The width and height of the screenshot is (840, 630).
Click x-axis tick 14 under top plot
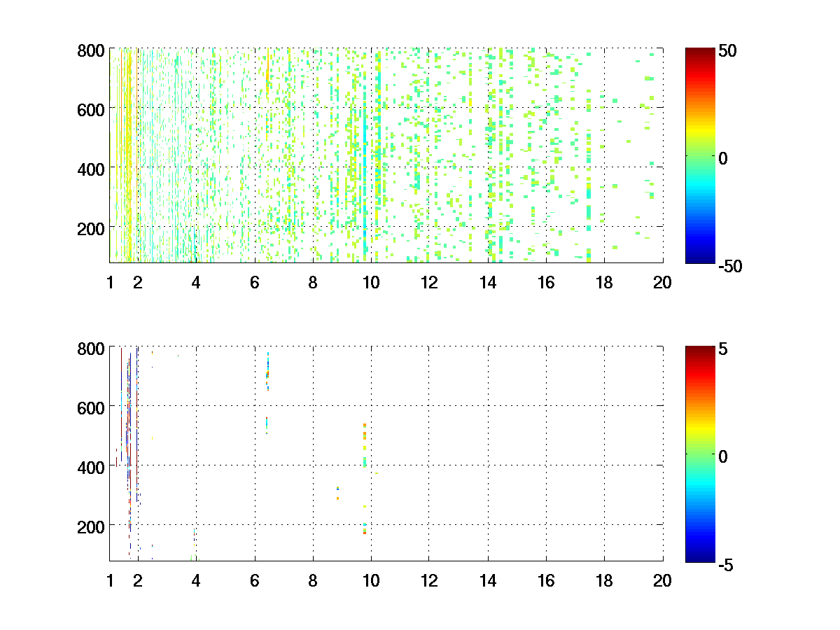point(488,282)
